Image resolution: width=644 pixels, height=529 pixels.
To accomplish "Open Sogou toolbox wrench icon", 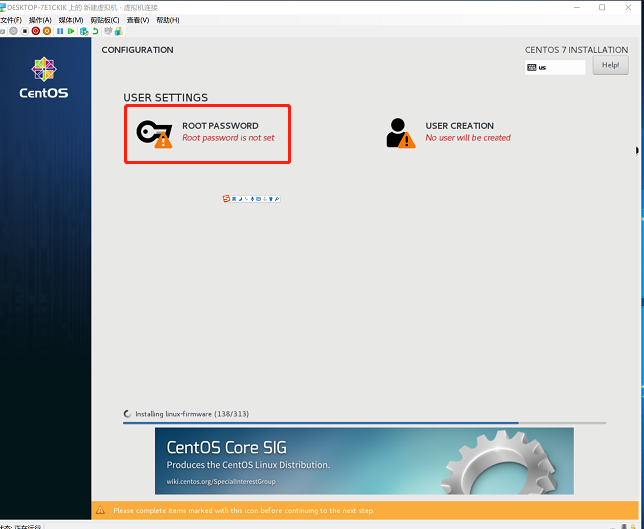I will pyautogui.click(x=277, y=199).
